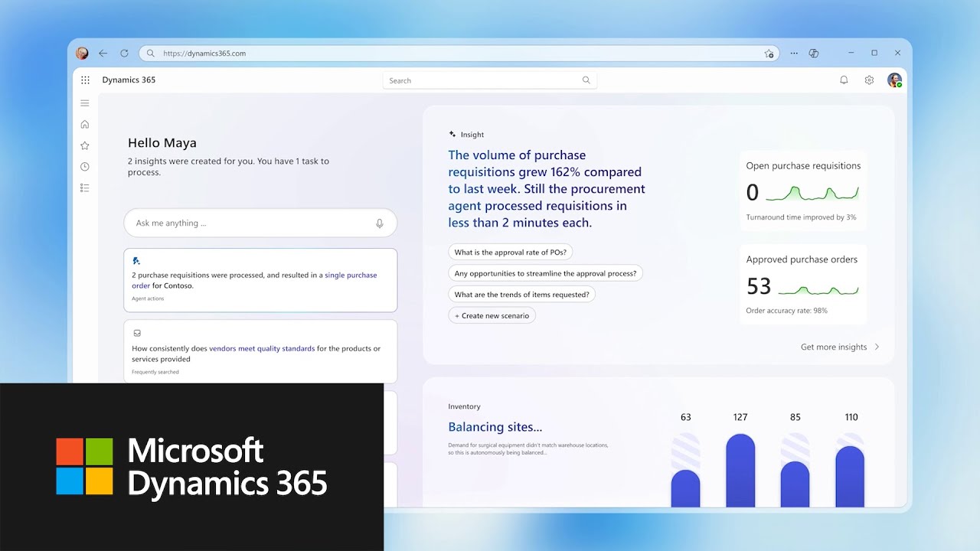Minimize the browser window
Screen dimensions: 980x551
coord(851,53)
